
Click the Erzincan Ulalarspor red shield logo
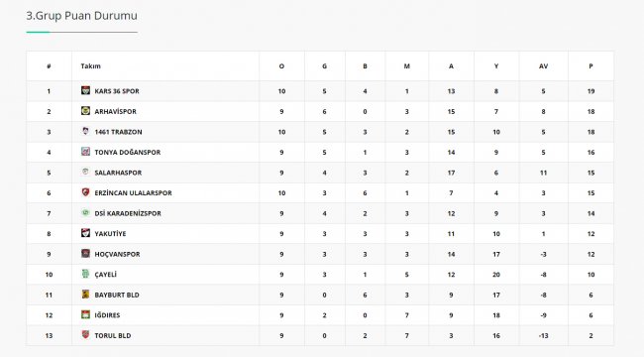point(85,192)
